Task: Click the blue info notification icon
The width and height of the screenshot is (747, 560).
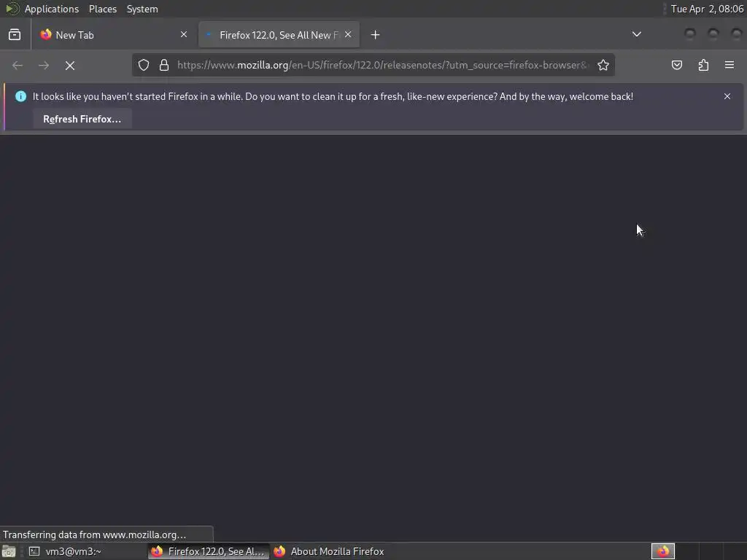Action: pyautogui.click(x=20, y=96)
